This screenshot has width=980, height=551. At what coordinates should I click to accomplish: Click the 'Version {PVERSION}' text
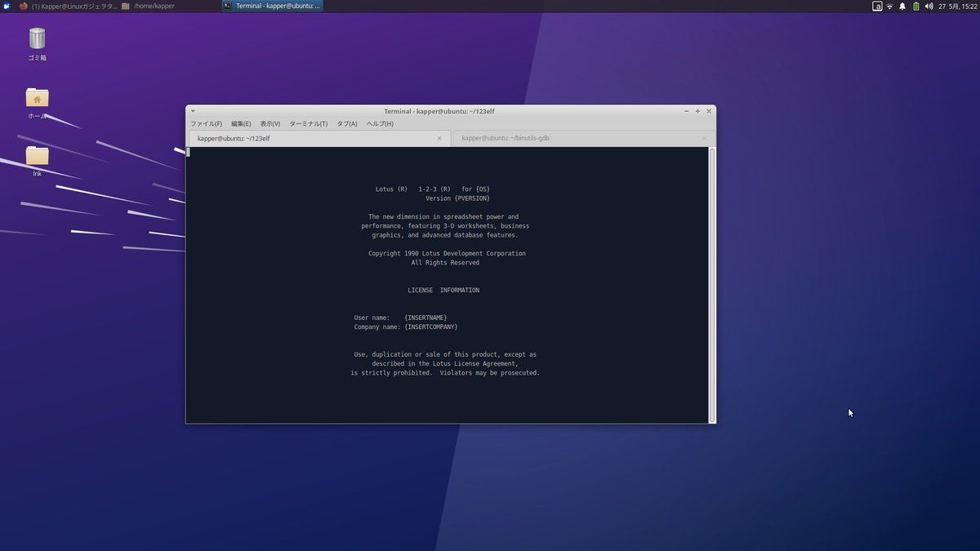coord(457,198)
